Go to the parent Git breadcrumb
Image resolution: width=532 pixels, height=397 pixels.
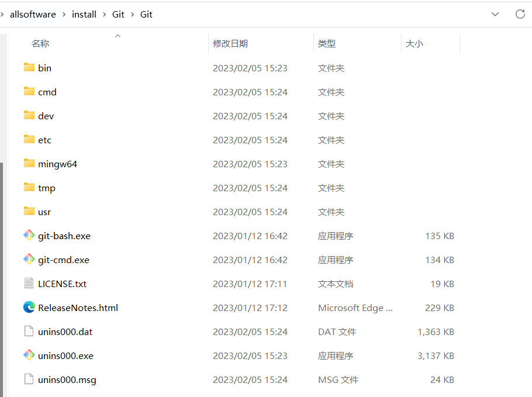(x=119, y=15)
